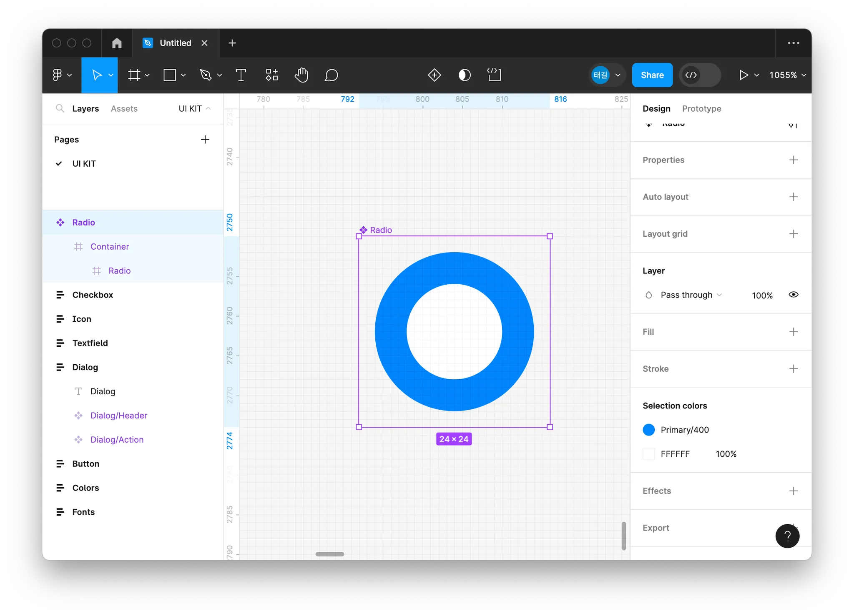The width and height of the screenshot is (854, 616).
Task: Open Move tool options dropdown arrow
Action: tap(111, 75)
